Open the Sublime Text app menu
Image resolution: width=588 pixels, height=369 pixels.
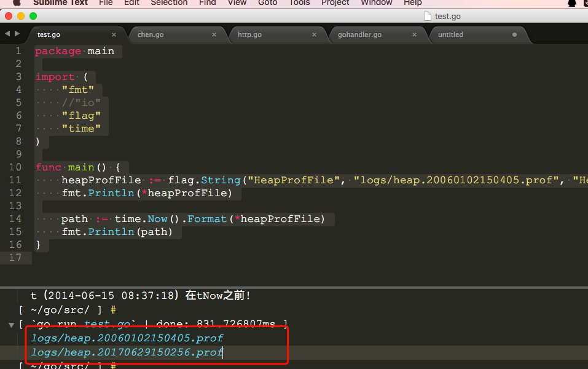tap(60, 2)
